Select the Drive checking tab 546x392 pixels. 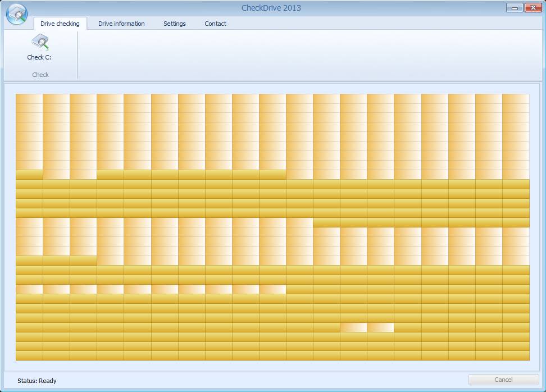pyautogui.click(x=60, y=24)
